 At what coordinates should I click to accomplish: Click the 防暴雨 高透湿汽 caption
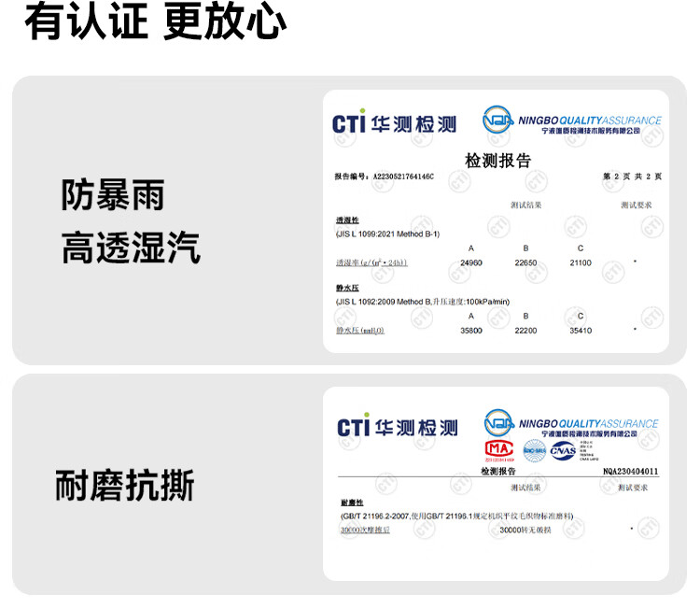[x=131, y=222]
